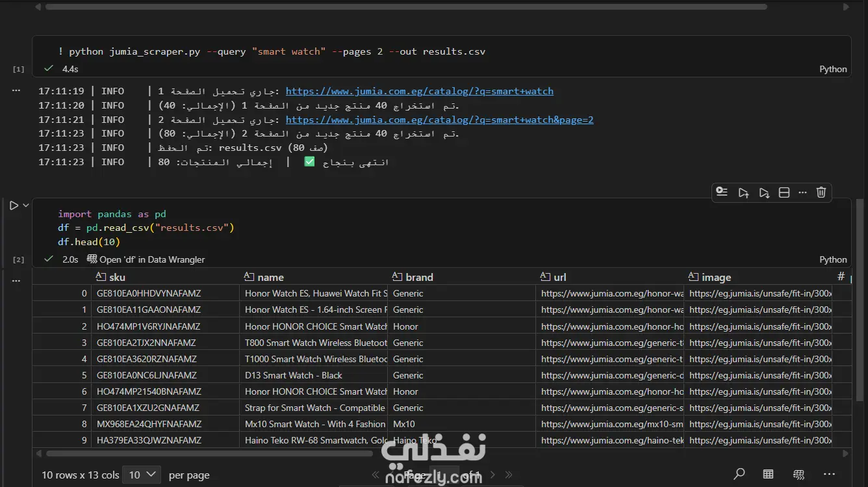
Task: Open more cell actions ellipsis
Action: tap(802, 192)
